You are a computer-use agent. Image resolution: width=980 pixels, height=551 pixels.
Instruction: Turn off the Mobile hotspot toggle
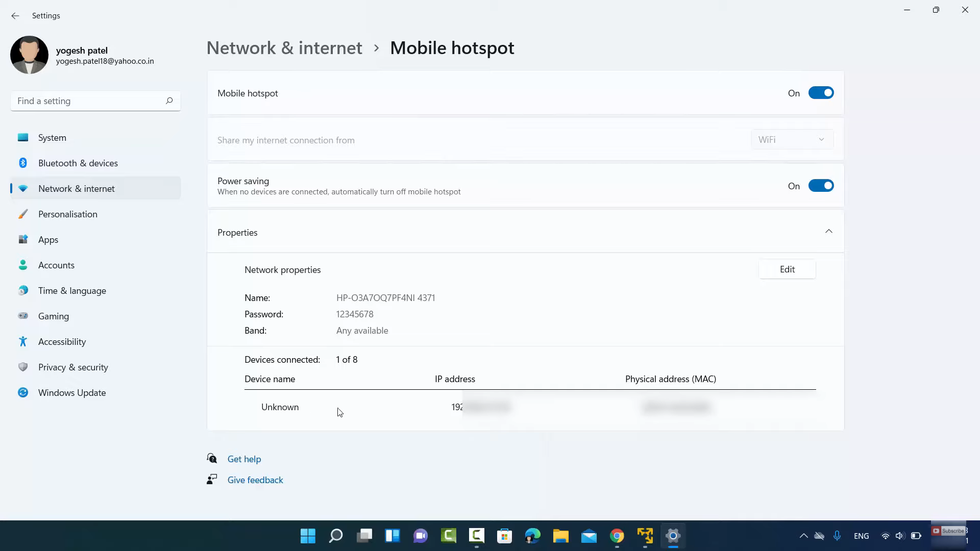820,93
